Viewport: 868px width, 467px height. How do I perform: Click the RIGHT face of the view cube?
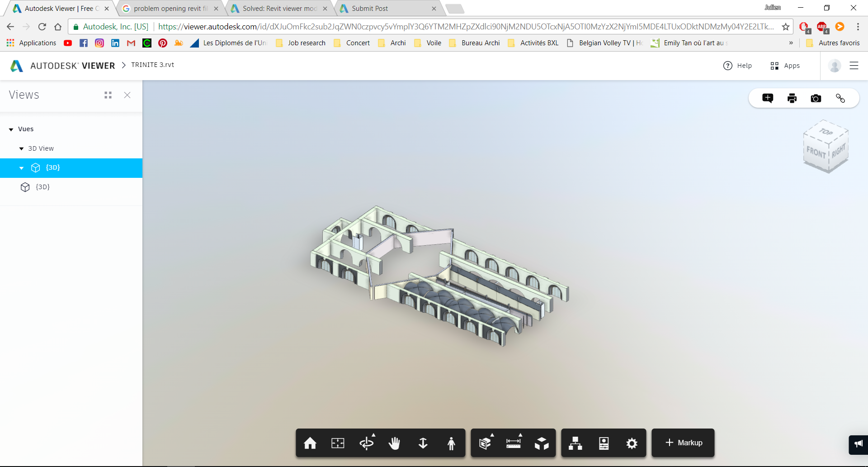click(x=839, y=151)
